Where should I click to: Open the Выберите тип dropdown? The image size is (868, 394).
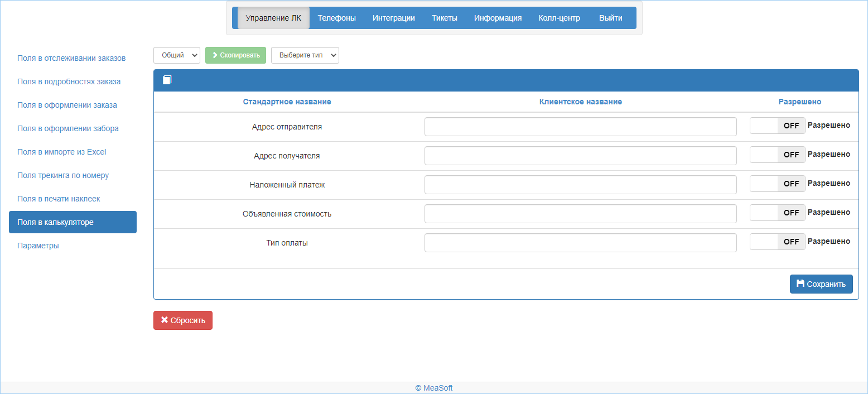(305, 55)
